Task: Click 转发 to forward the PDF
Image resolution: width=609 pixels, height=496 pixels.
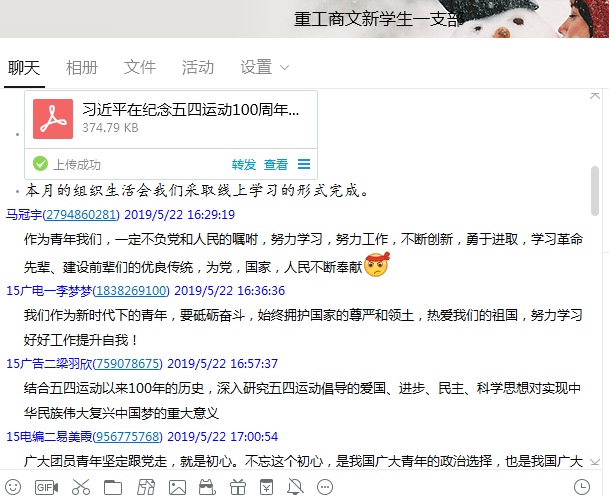Action: pos(244,165)
